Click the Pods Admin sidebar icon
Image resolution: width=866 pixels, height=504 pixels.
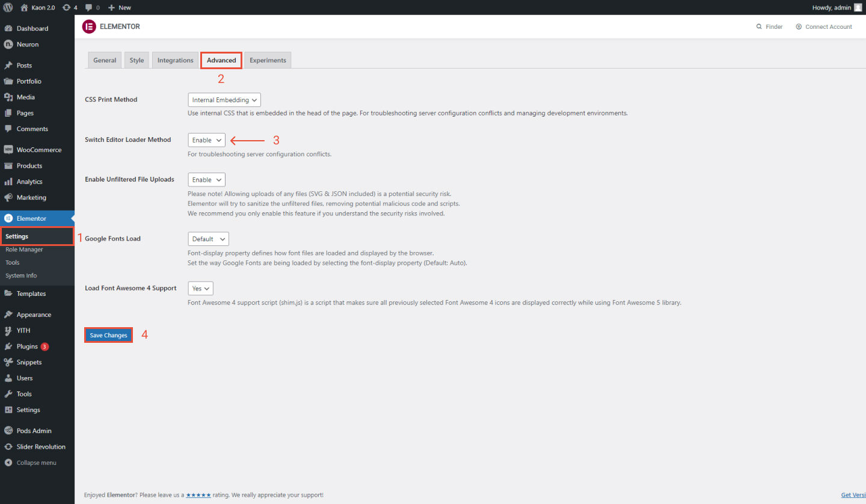(8, 431)
